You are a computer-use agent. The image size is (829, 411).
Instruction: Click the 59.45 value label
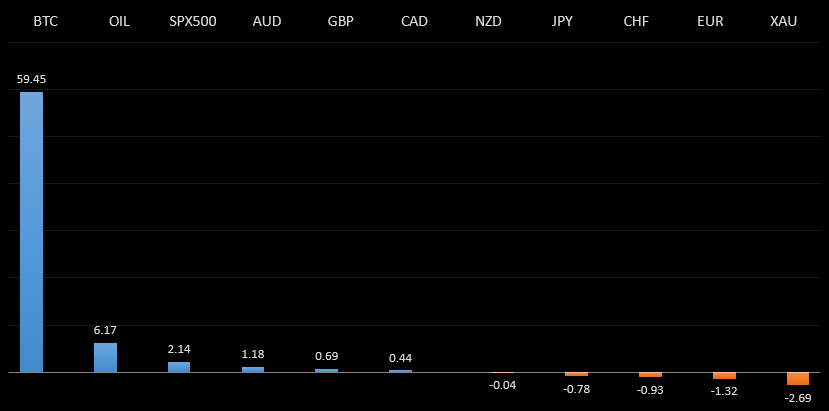point(31,78)
